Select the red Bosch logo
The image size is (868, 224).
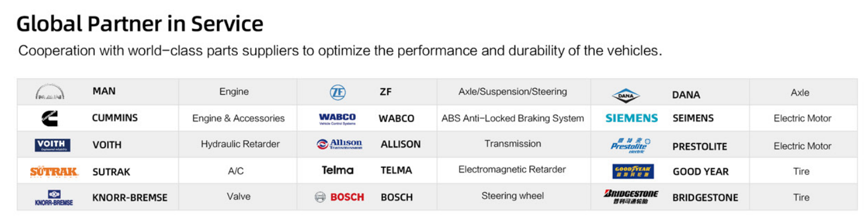[339, 197]
